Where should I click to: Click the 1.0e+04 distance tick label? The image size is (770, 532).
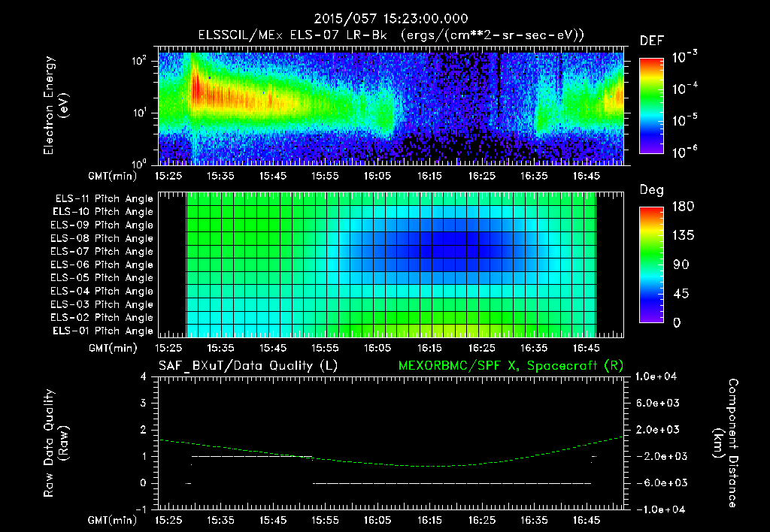[x=656, y=376]
